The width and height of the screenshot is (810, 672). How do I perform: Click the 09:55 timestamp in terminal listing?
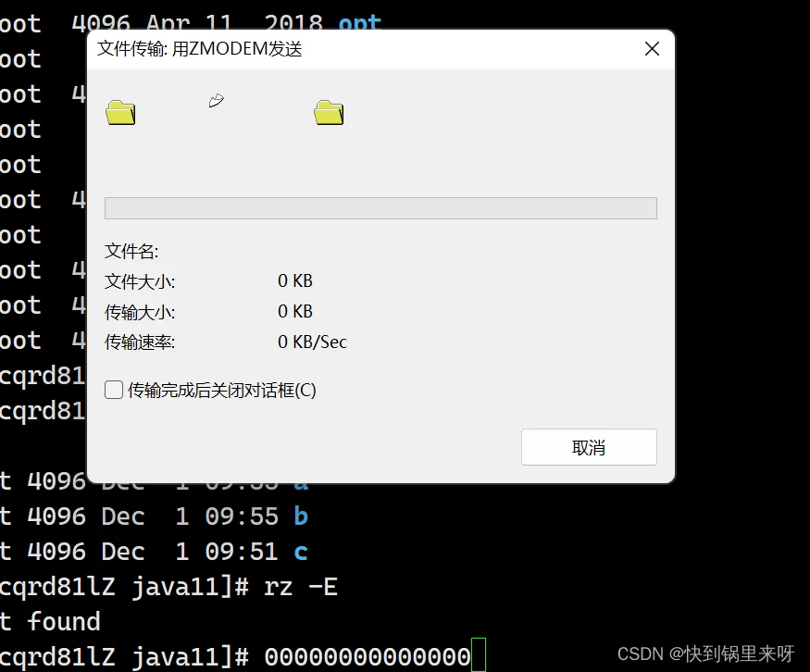pos(242,517)
